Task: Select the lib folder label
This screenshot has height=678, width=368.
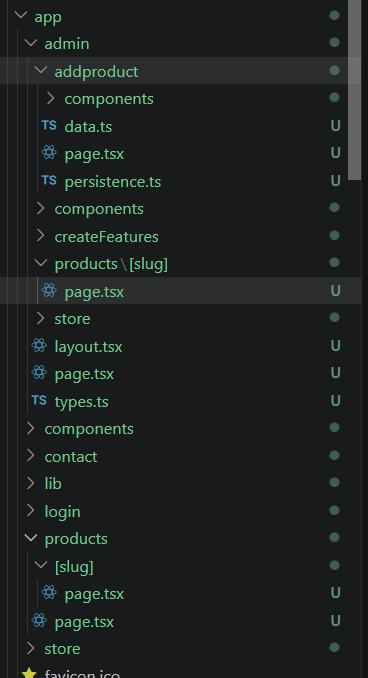Action: (53, 483)
